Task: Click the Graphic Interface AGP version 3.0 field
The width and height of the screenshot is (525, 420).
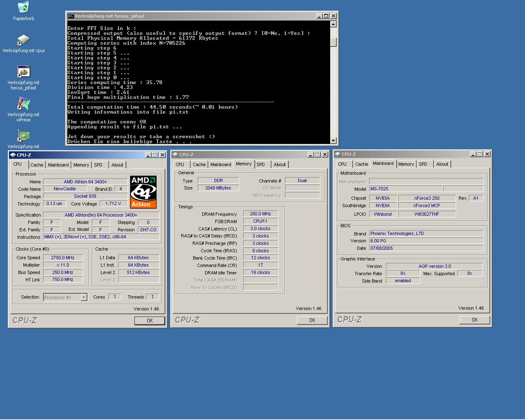Action: (x=434, y=266)
